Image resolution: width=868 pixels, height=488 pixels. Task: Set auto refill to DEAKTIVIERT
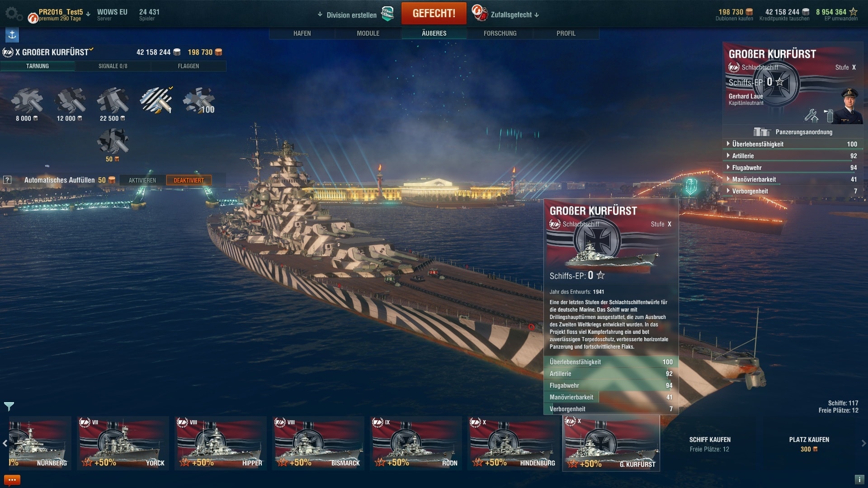[x=189, y=180]
